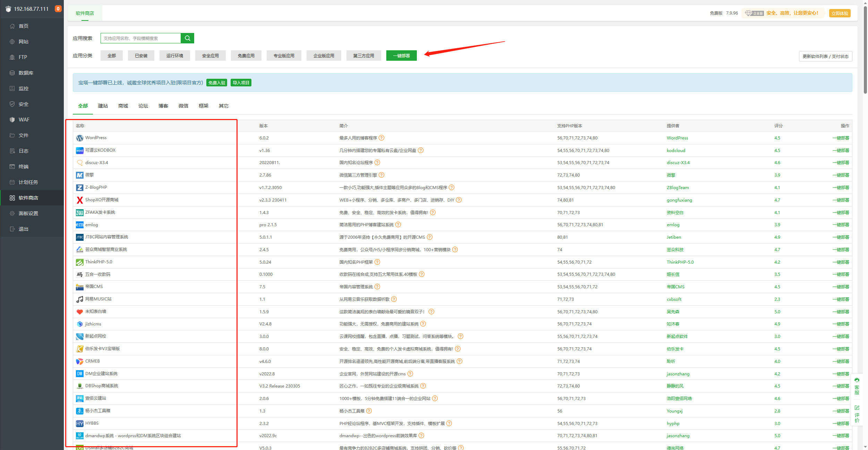Filter apps by 运行环境 category
Screen dimensions: 868x450
[175, 56]
